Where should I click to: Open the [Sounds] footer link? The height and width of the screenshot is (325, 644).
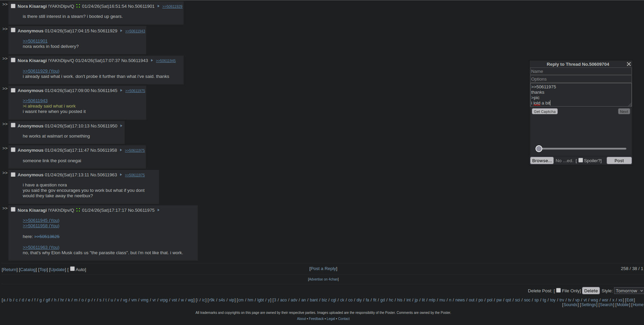[x=570, y=305]
